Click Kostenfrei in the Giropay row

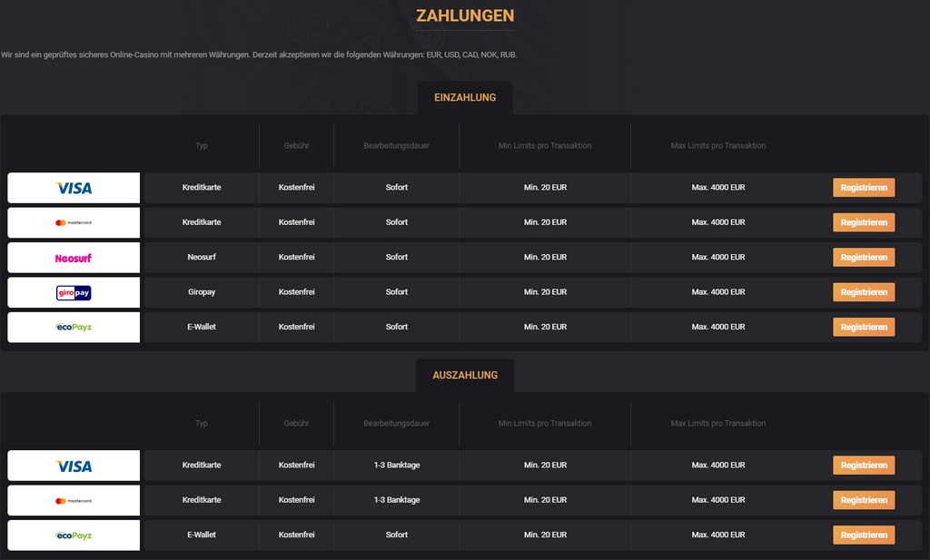[x=297, y=292]
